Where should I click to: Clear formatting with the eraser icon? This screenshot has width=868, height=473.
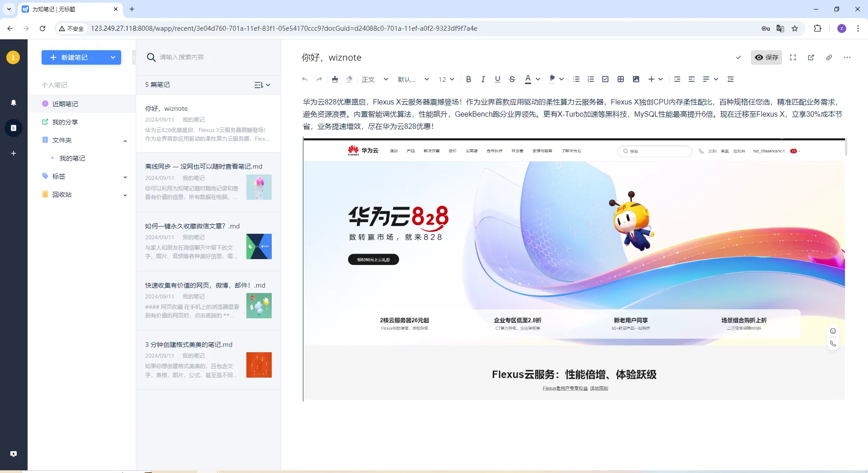[349, 79]
